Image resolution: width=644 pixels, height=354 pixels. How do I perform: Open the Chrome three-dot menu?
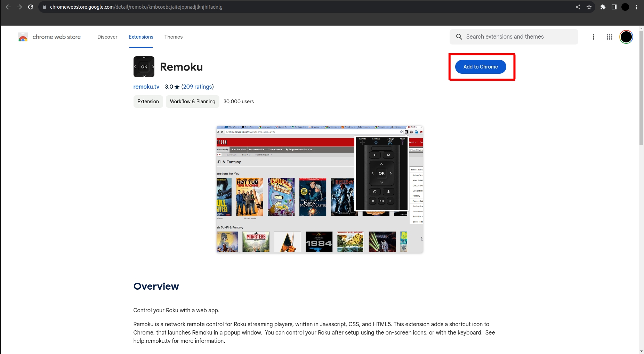click(x=636, y=7)
